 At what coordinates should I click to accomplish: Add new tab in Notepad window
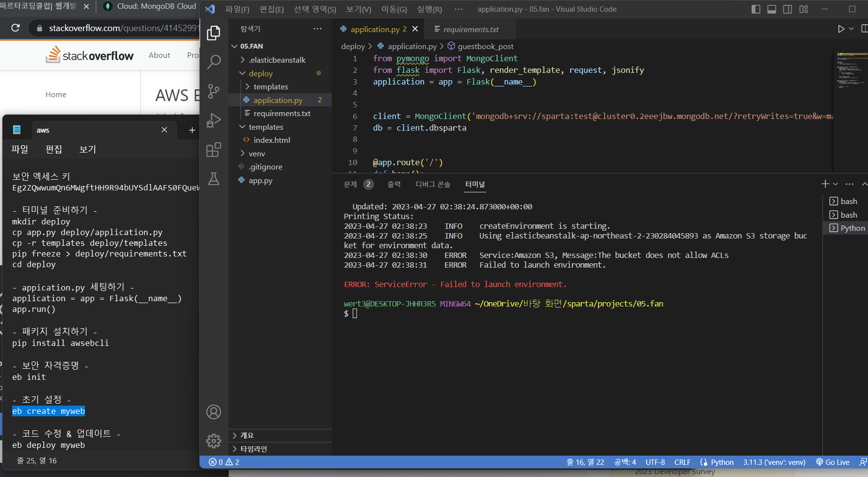coord(192,130)
